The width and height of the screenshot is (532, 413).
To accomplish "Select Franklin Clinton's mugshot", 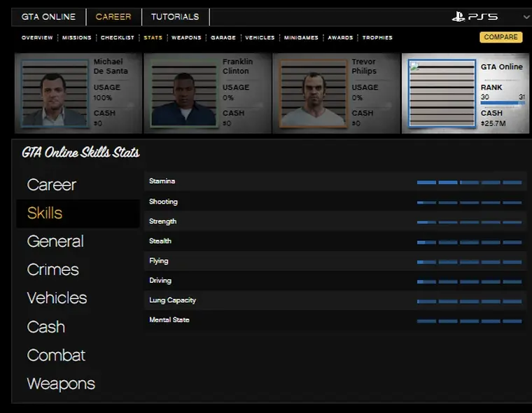I will tap(183, 93).
